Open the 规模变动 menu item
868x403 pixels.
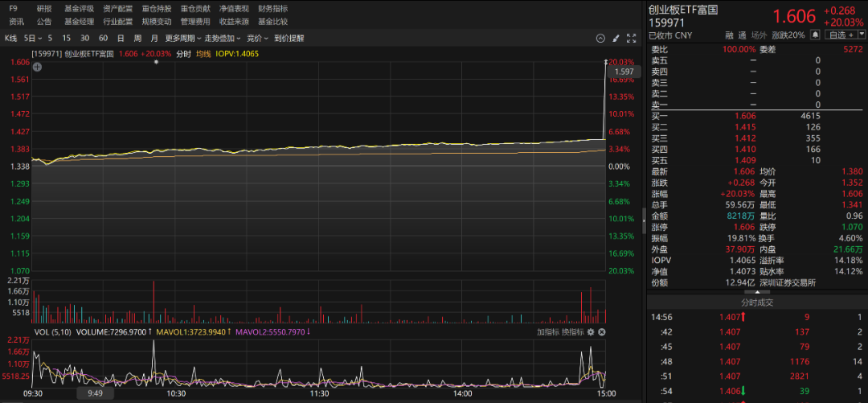point(157,22)
